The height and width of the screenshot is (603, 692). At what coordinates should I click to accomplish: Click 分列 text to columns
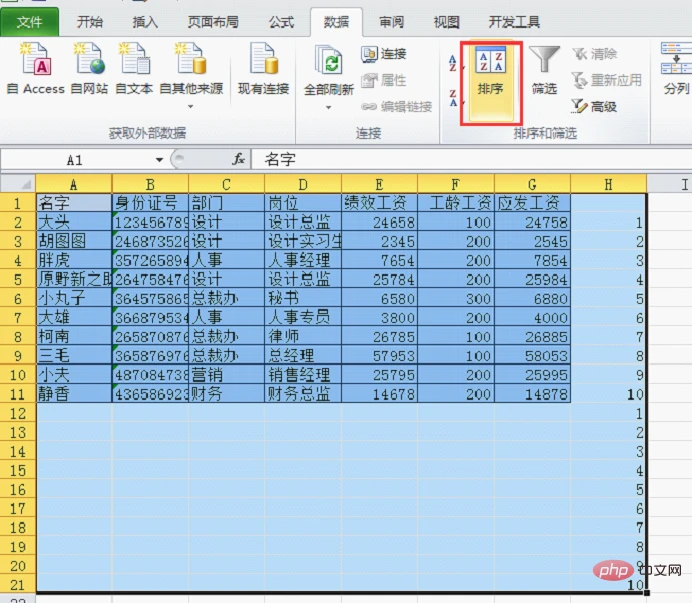pyautogui.click(x=676, y=68)
